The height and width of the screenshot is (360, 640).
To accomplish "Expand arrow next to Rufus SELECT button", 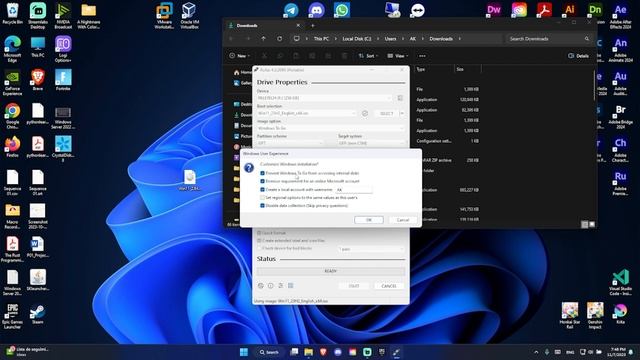I will coord(402,113).
